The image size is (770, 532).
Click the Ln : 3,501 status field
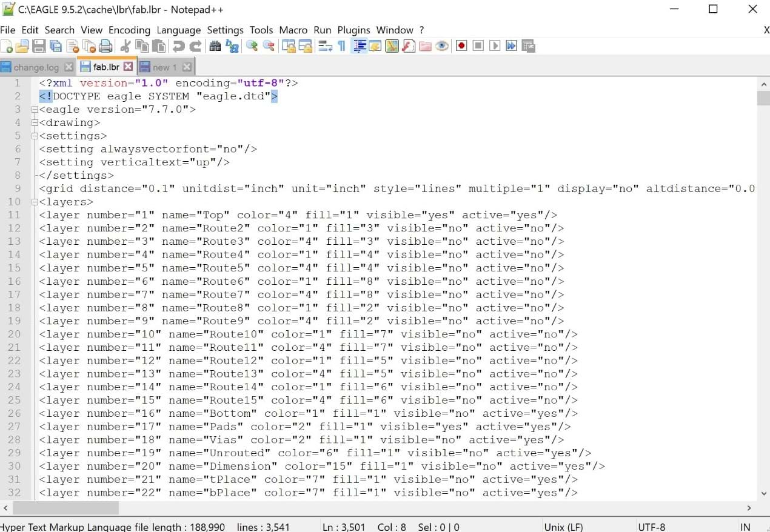344,527
